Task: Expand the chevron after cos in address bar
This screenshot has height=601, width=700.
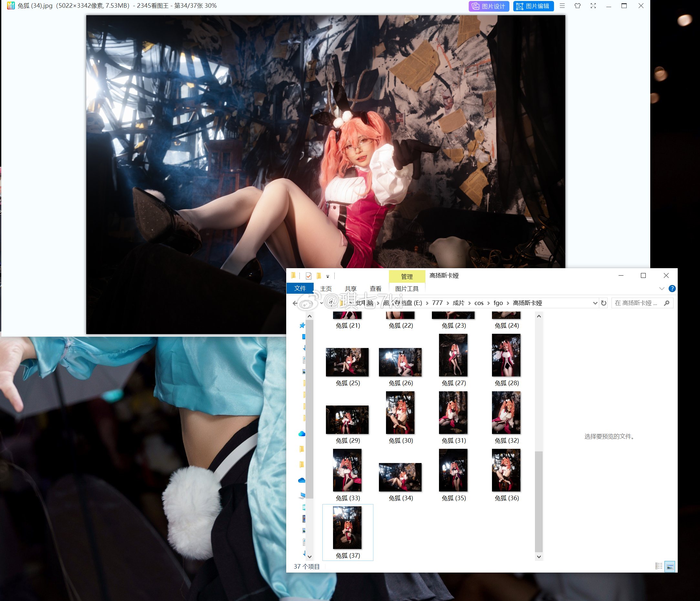Action: (488, 303)
